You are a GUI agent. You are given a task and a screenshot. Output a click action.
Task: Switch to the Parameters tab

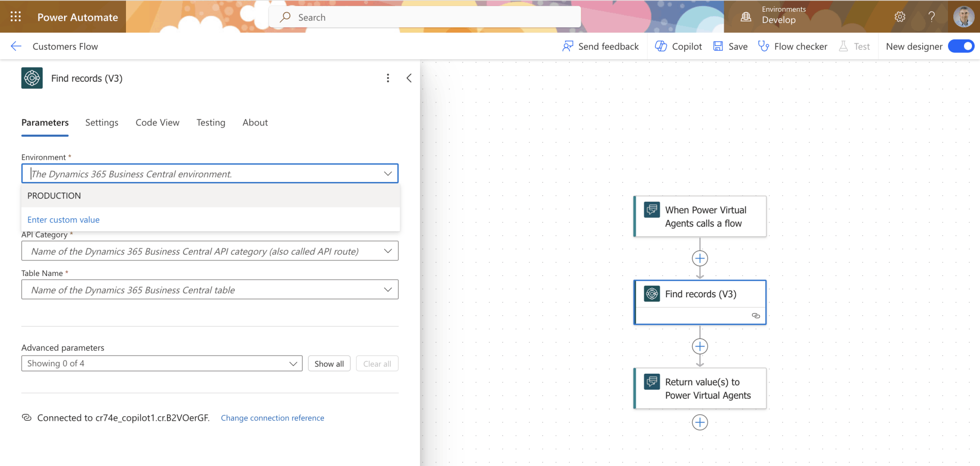click(45, 123)
